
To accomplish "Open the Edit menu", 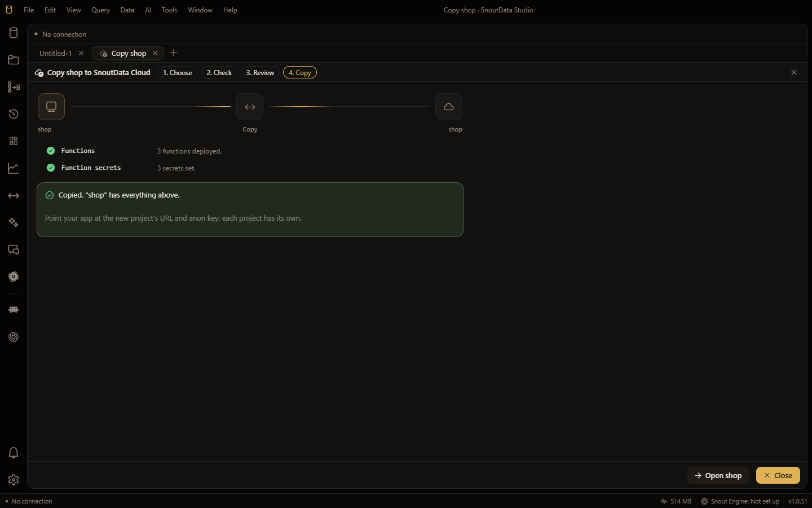I will point(50,10).
